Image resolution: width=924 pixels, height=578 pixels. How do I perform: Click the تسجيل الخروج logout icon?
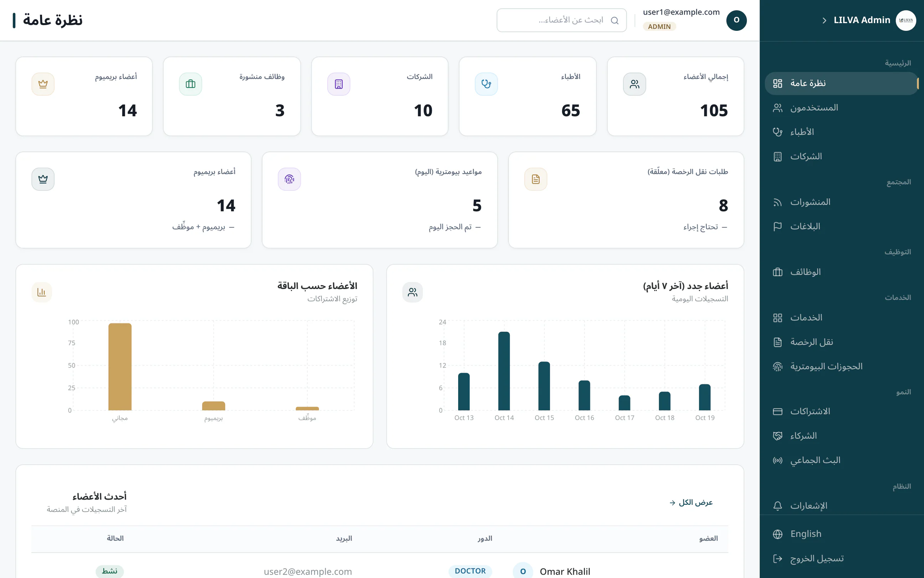click(777, 559)
